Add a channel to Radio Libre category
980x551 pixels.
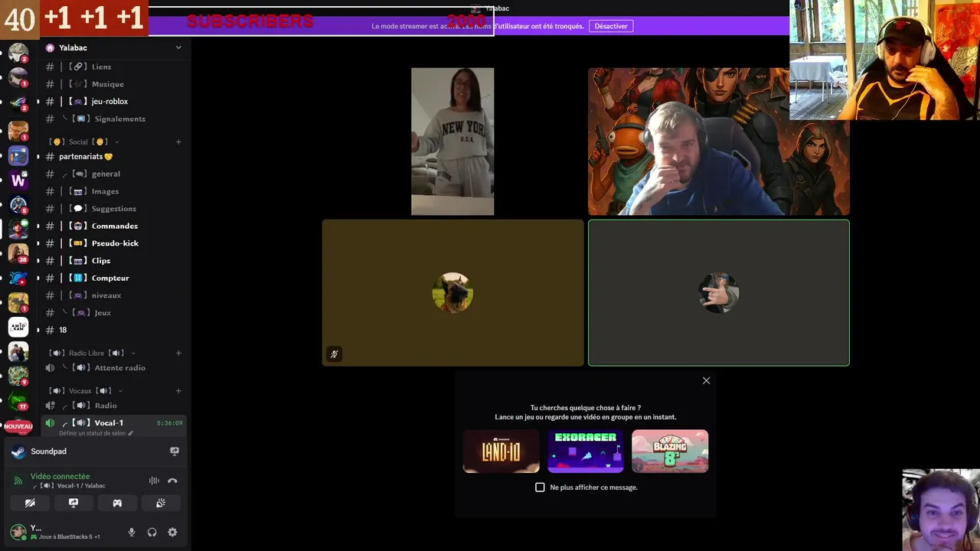coord(178,353)
